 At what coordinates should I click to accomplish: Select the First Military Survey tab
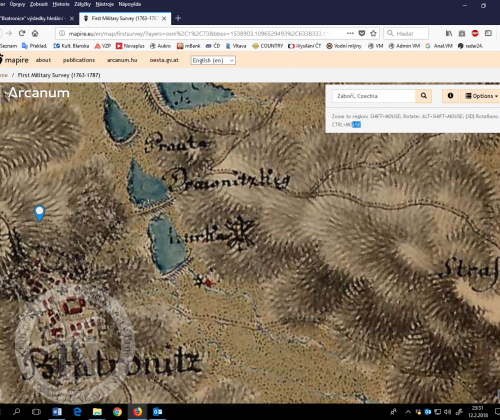125,18
